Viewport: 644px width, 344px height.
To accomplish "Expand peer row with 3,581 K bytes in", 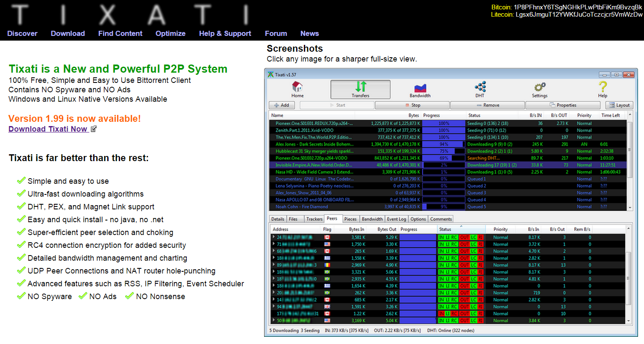I will 274,237.
